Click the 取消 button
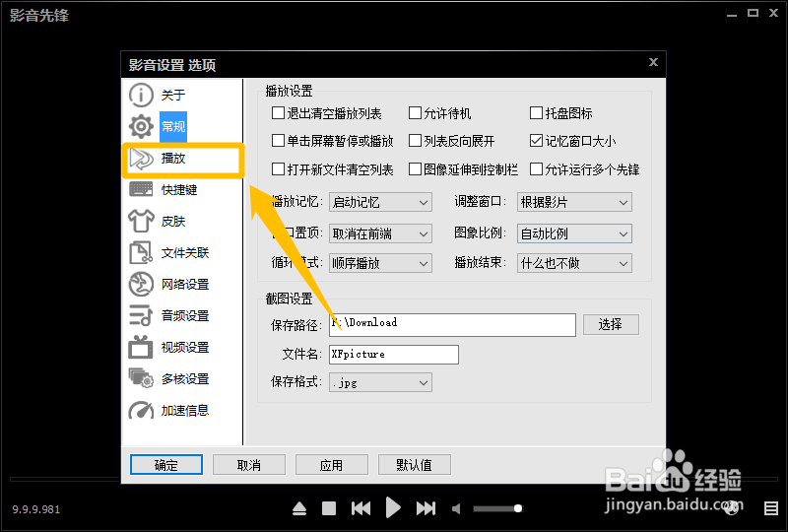This screenshot has height=532, width=788. 249,465
